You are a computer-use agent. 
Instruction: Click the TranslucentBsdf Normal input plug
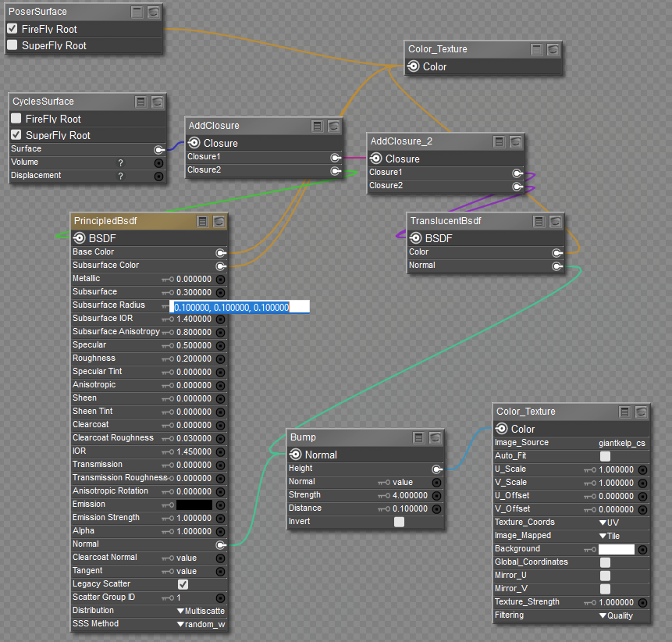tap(557, 266)
